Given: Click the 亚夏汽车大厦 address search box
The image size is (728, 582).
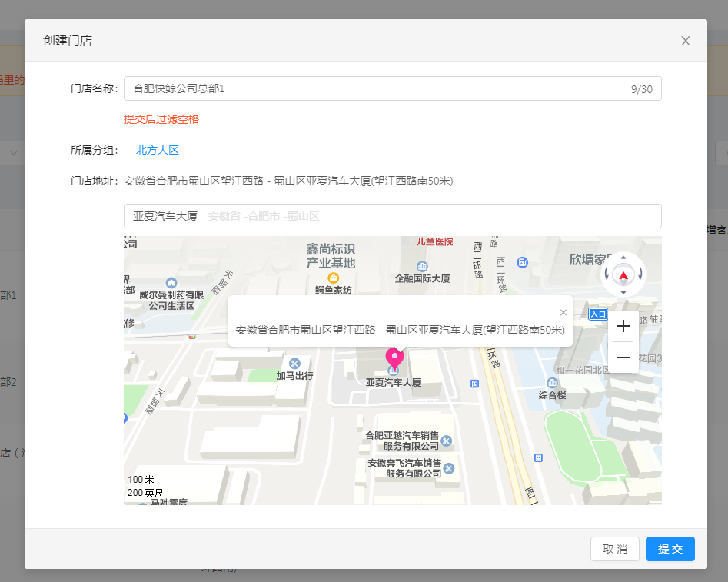Looking at the screenshot, I should click(392, 216).
